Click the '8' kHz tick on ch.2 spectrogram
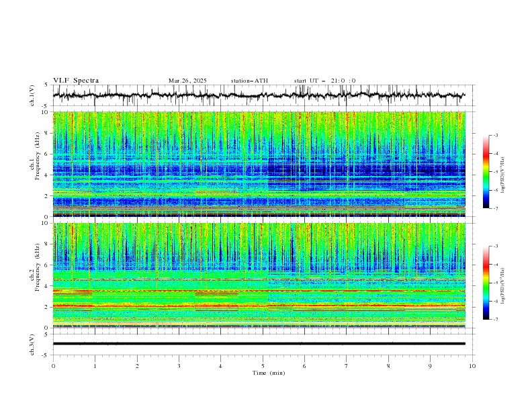This screenshot has height=411, width=532. click(x=48, y=244)
